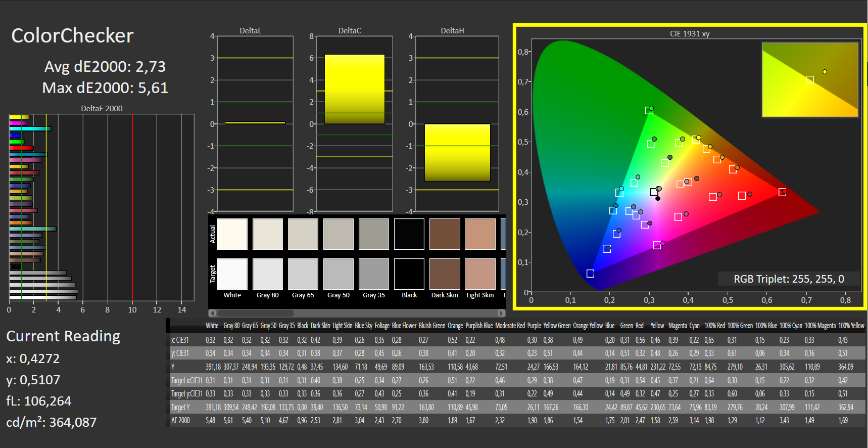This screenshot has width=868, height=448.
Task: Select the Target Gray 35 swatch
Action: pyautogui.click(x=374, y=274)
